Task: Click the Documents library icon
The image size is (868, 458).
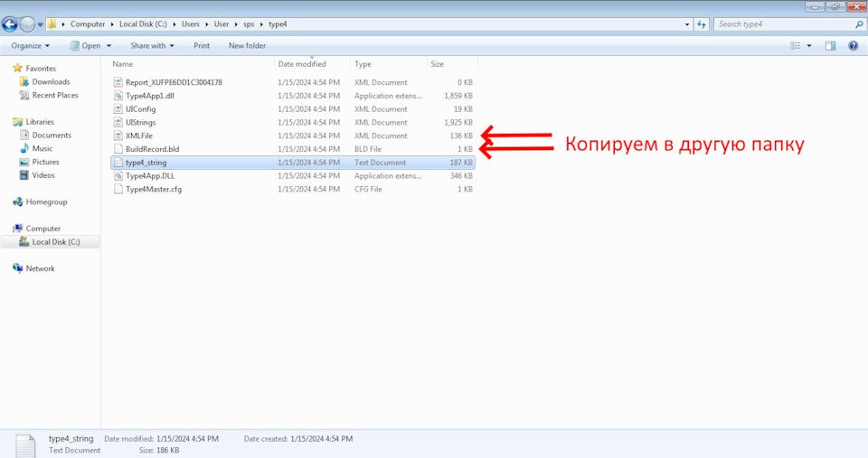Action: (24, 135)
